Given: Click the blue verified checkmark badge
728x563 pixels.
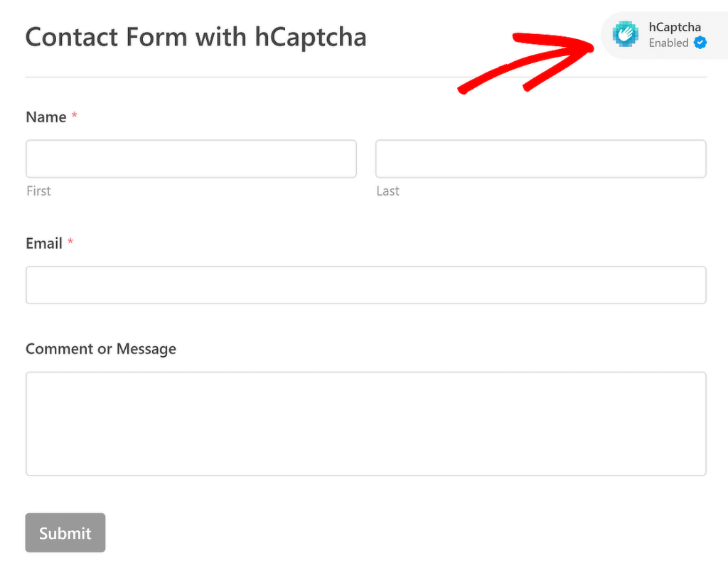Looking at the screenshot, I should (x=700, y=43).
